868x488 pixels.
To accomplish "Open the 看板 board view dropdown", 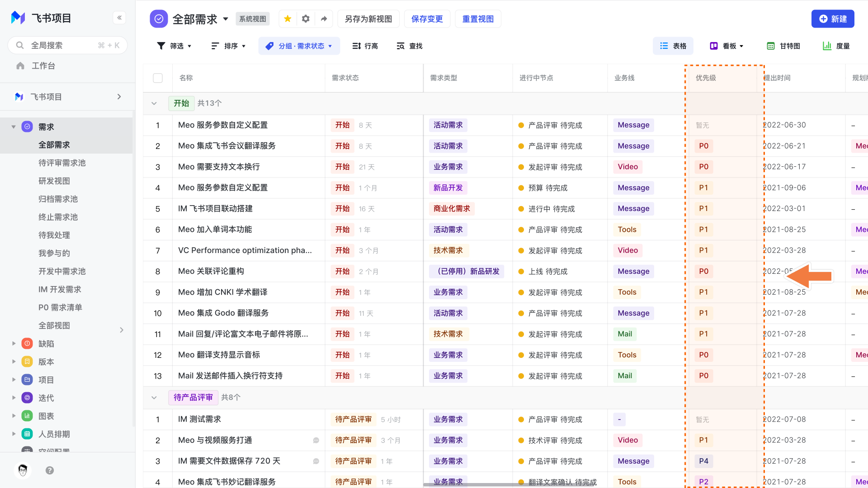I will [x=726, y=46].
